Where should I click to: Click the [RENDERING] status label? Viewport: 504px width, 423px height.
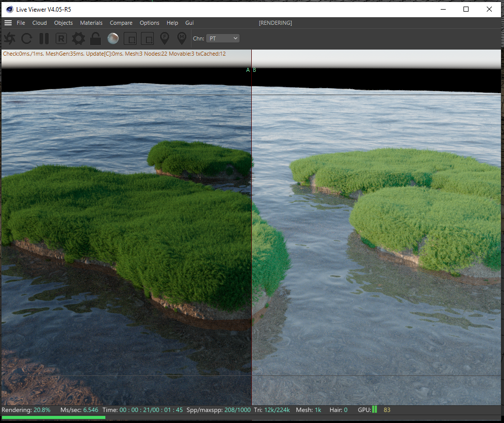pos(276,23)
